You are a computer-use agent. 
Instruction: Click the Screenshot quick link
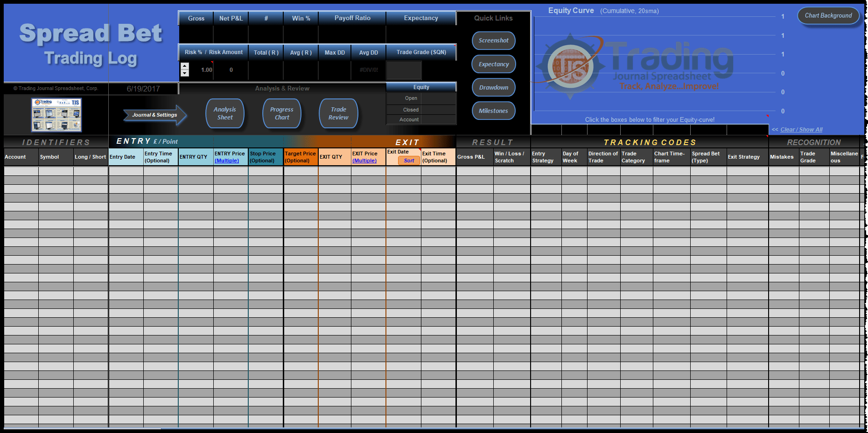493,41
